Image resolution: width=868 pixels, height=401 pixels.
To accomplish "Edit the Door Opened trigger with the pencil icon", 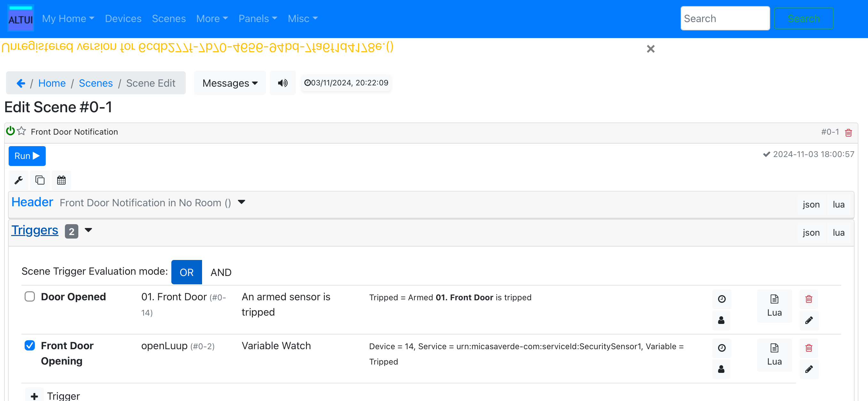I will pyautogui.click(x=809, y=320).
